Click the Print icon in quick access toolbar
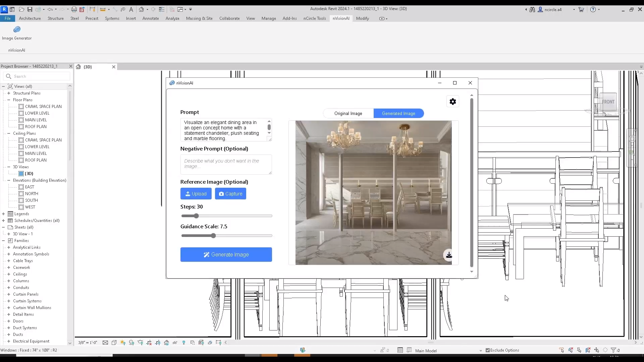The height and width of the screenshot is (362, 644). [74, 9]
